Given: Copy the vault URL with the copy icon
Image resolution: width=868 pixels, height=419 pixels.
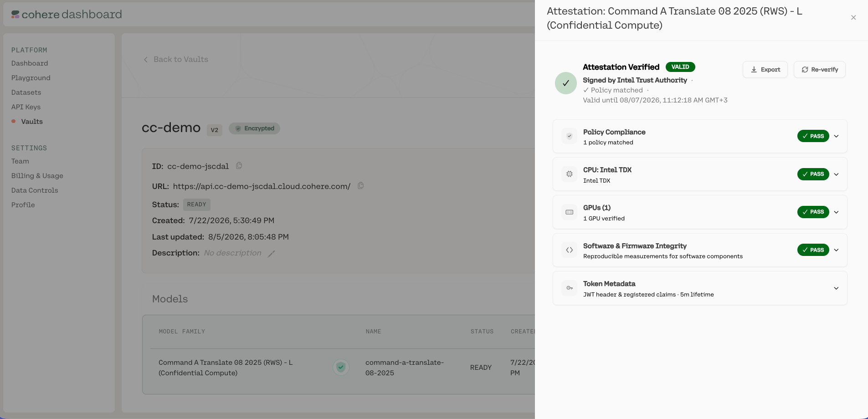Looking at the screenshot, I should 360,186.
